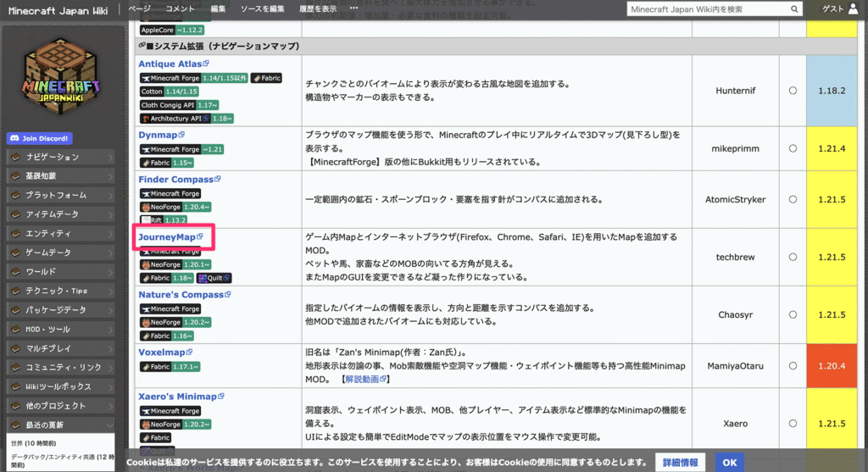This screenshot has width=868, height=472.
Task: Select the circle marker in the Xaero's Minimap row
Action: tap(793, 424)
